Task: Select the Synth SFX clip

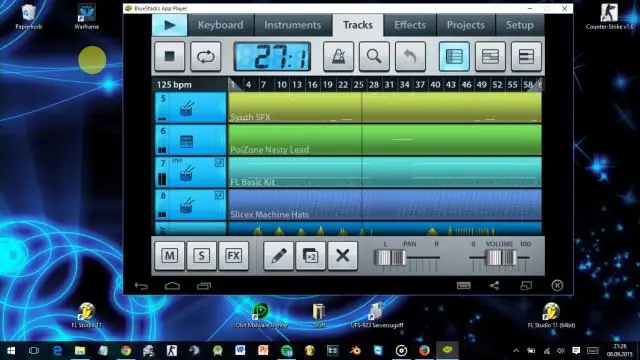Action: 385,107
